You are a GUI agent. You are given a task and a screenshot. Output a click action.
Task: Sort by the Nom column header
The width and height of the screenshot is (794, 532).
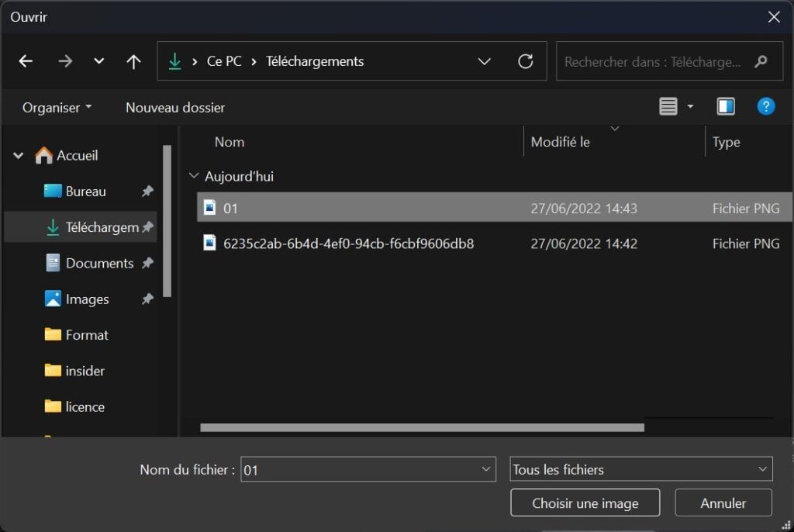pos(230,142)
